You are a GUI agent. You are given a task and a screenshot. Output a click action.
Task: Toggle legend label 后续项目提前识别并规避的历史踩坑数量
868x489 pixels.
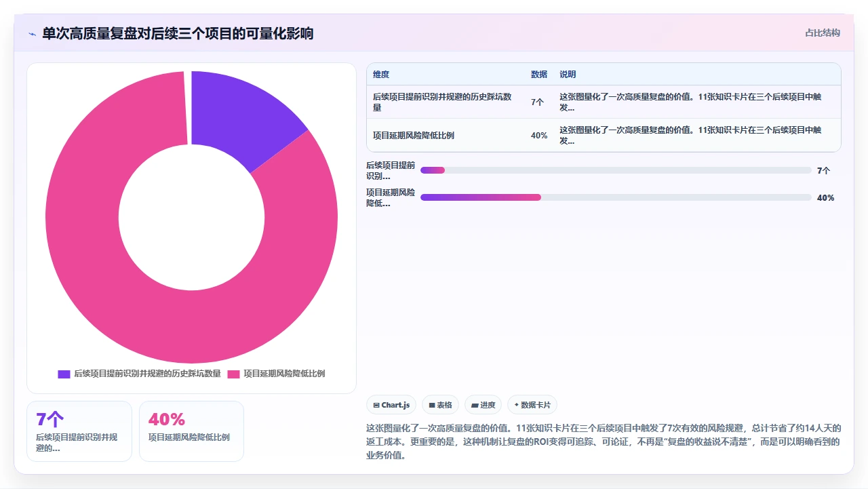pos(147,374)
